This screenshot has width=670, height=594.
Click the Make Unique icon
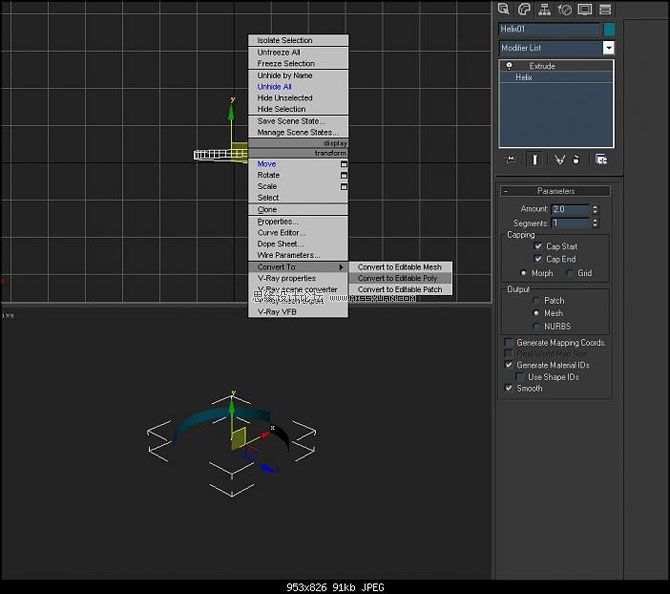coord(559,160)
